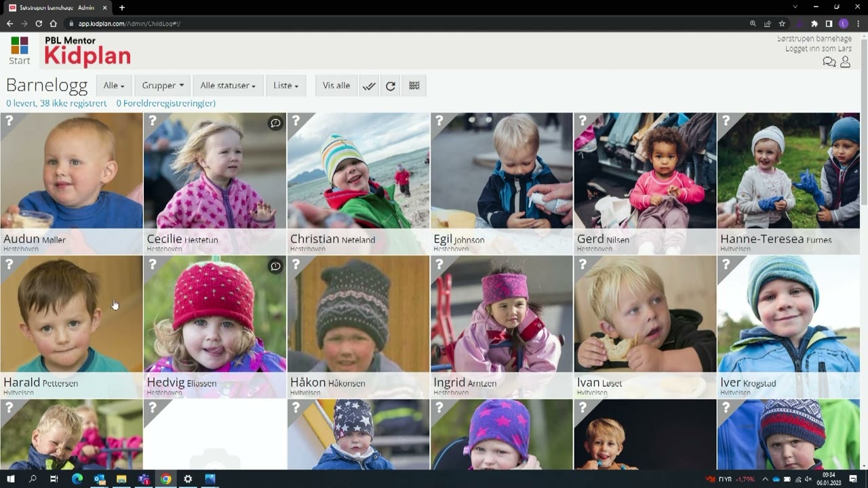This screenshot has width=868, height=488.
Task: Open File Explorer from taskbar
Action: pos(121,479)
